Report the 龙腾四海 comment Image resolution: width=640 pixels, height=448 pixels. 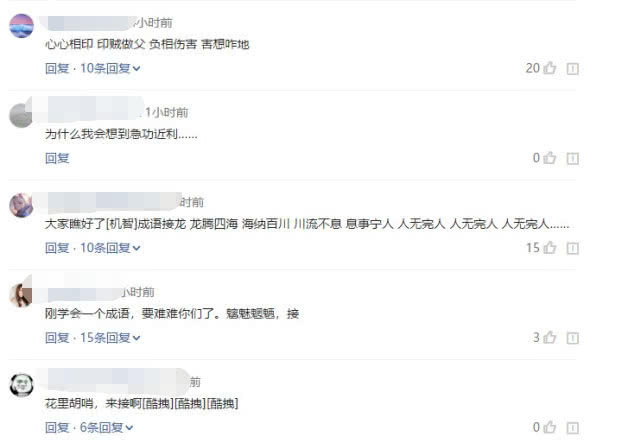point(573,248)
